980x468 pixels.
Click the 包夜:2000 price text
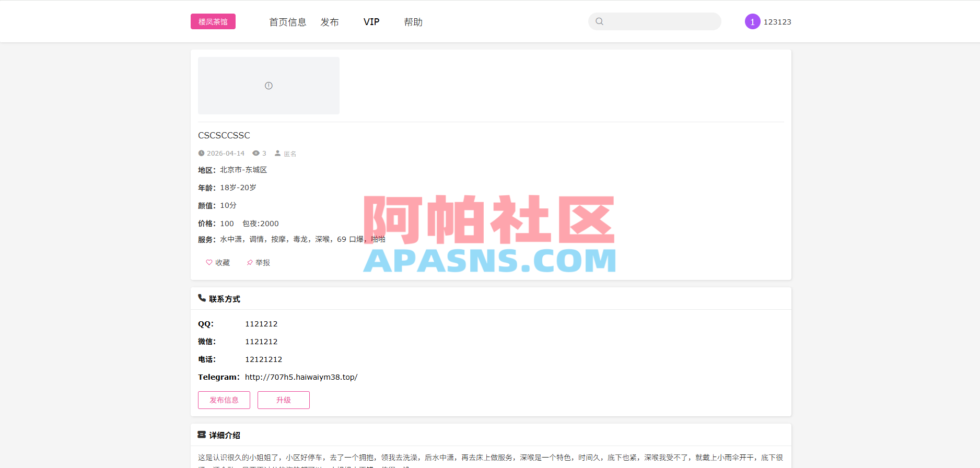261,224
